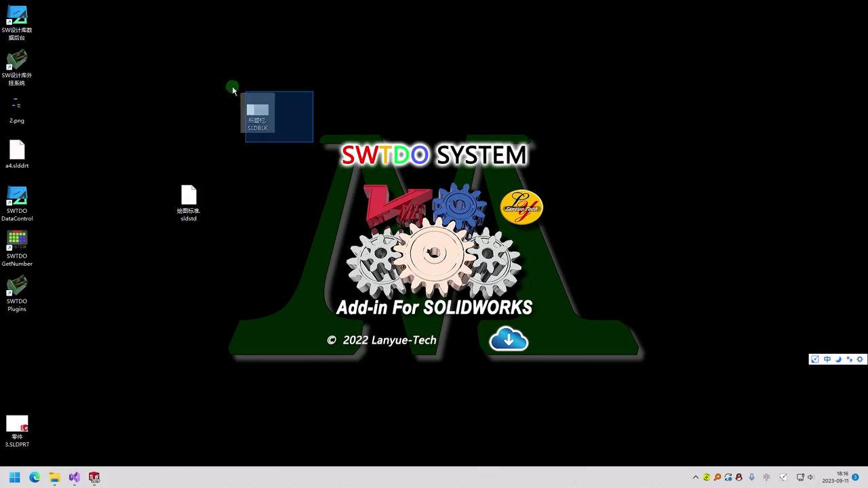Select the SW设计库外挂系统 desktop shortcut

[17, 68]
